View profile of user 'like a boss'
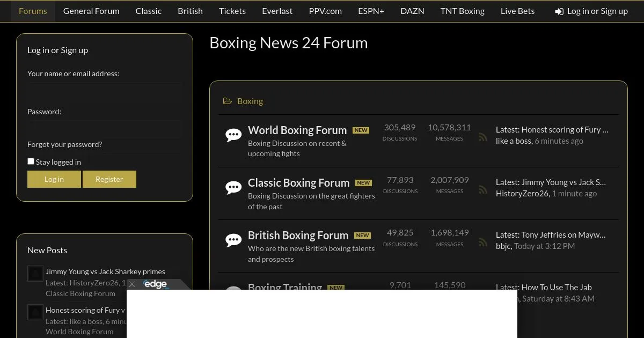This screenshot has width=644, height=338. tap(514, 141)
